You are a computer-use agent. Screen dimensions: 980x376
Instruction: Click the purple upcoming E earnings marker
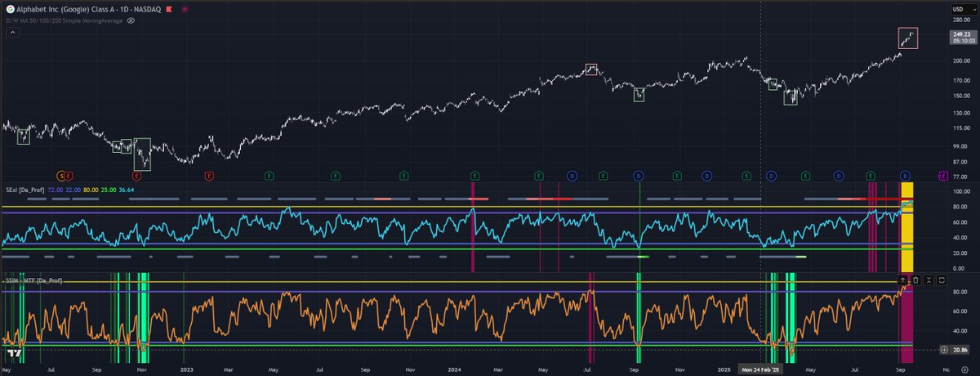943,175
